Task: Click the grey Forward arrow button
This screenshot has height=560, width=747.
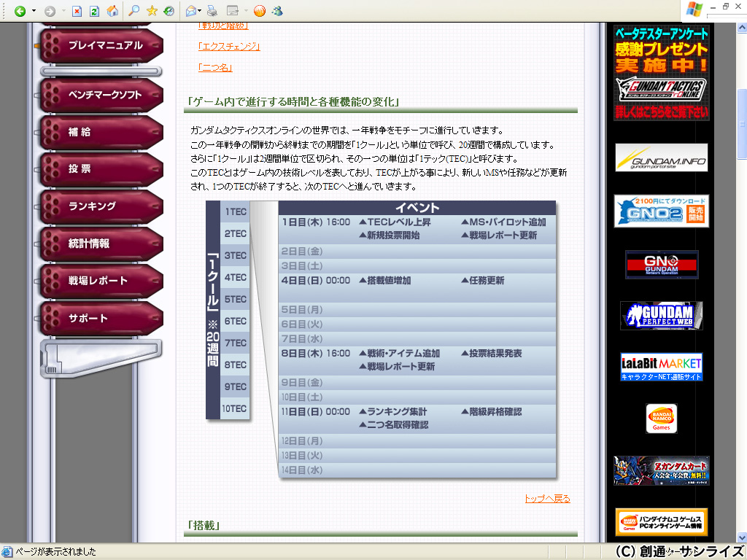Action: point(50,11)
